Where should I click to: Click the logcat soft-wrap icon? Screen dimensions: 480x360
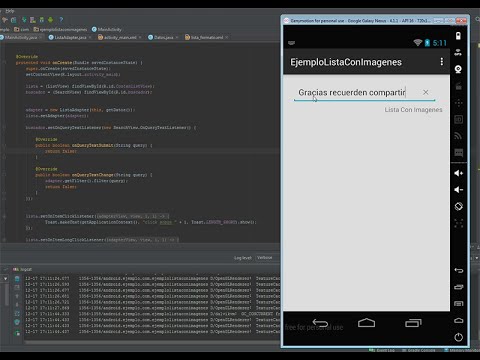17,314
